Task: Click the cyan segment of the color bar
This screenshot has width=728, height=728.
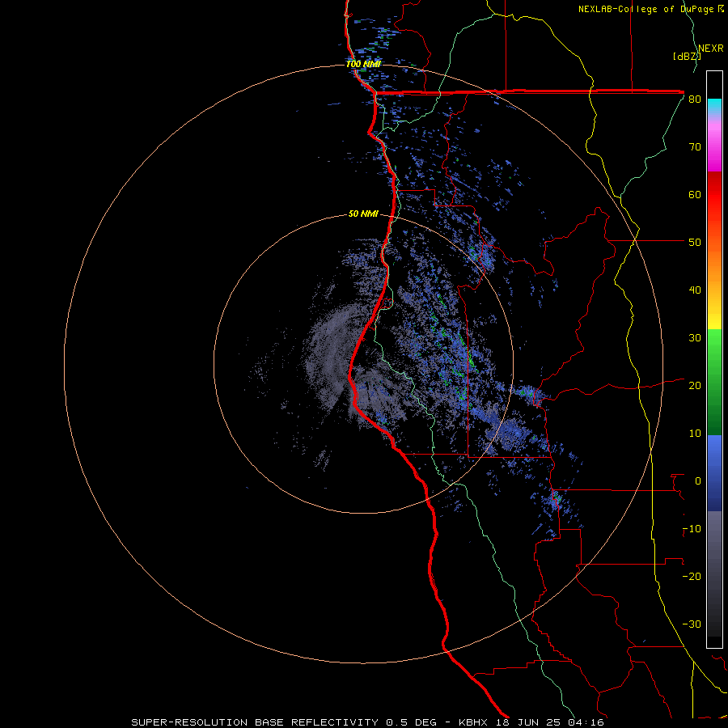Action: coord(714,106)
